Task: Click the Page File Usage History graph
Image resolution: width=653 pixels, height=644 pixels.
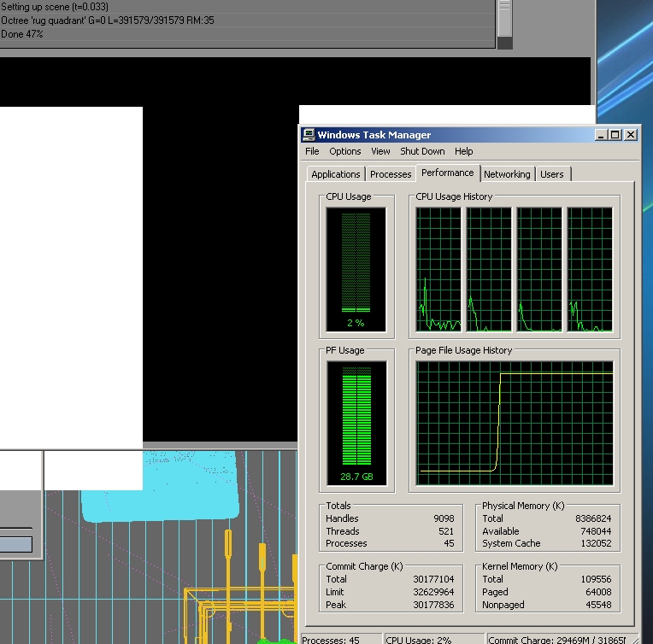Action: 515,423
